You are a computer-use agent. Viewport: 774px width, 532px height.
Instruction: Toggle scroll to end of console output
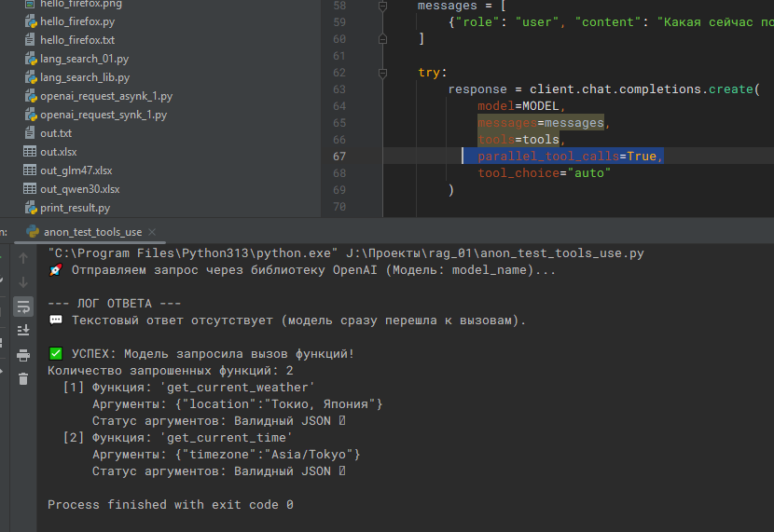(23, 329)
